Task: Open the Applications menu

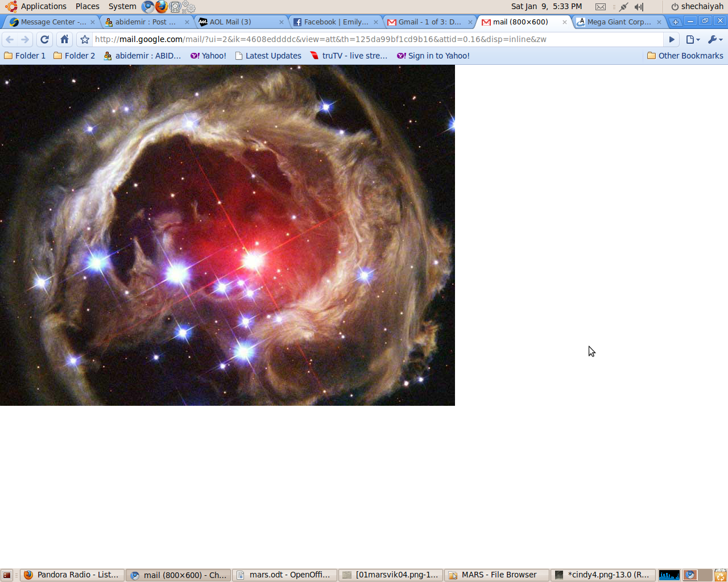Action: coord(36,6)
